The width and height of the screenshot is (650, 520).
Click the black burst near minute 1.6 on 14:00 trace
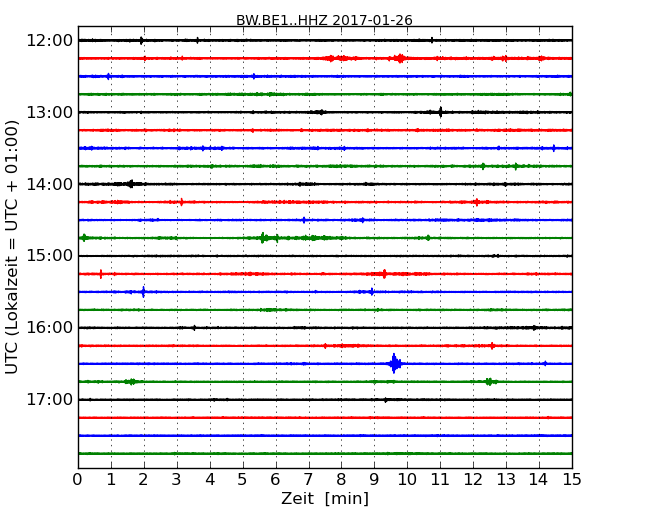130,184
